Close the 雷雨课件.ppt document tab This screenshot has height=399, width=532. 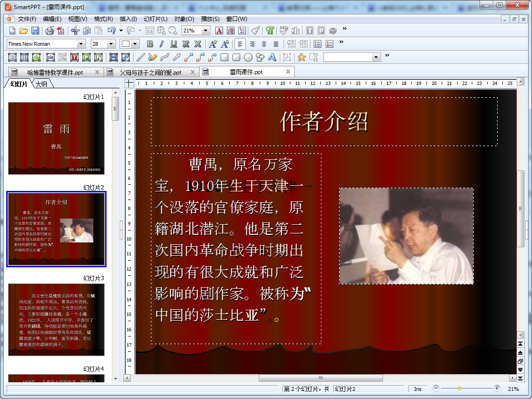288,72
